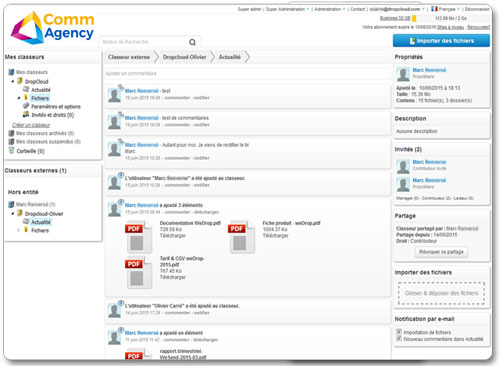Select Classeur externe breadcrumb
This screenshot has height=366, width=500.
[129, 57]
